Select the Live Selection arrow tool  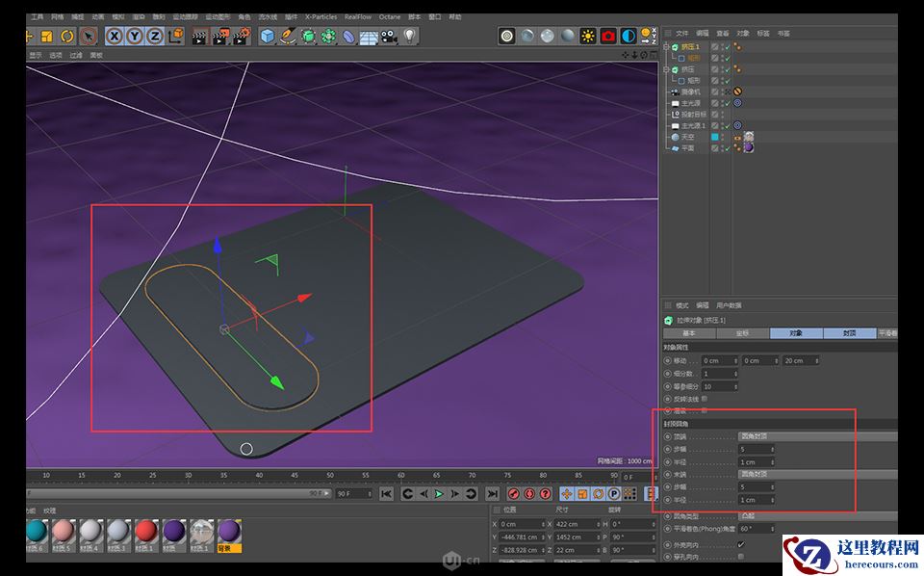[x=88, y=38]
